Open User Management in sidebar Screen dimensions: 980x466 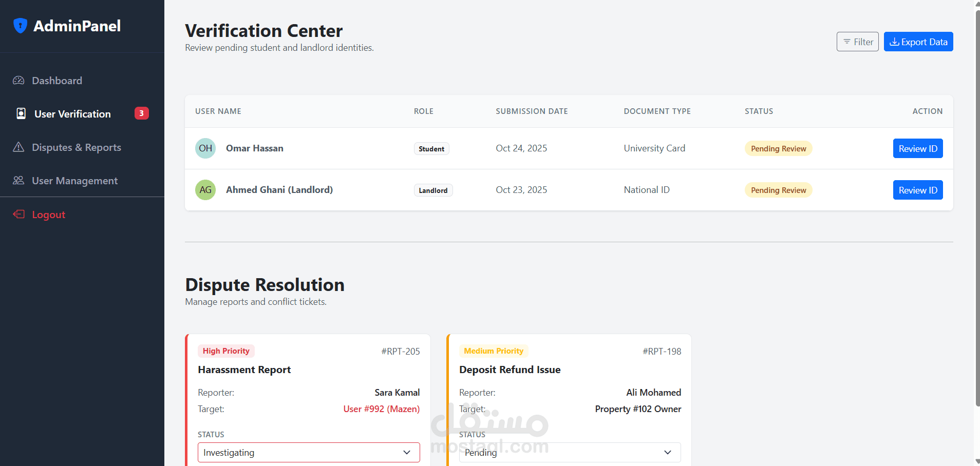[x=75, y=181]
